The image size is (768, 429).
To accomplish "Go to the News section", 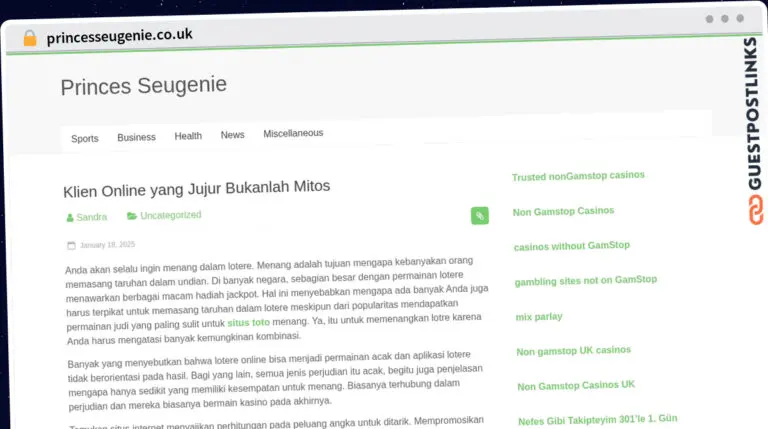I will click(232, 135).
